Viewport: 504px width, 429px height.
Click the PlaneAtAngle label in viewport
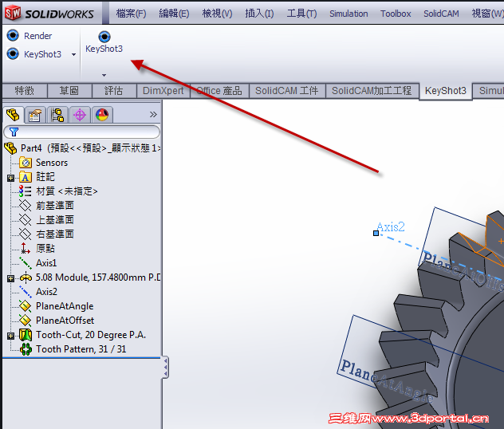[x=387, y=381]
